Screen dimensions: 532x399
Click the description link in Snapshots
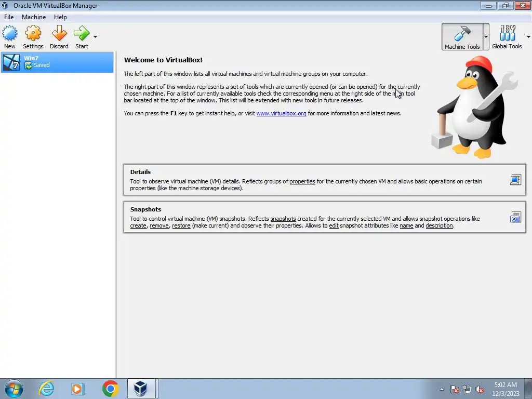(439, 225)
